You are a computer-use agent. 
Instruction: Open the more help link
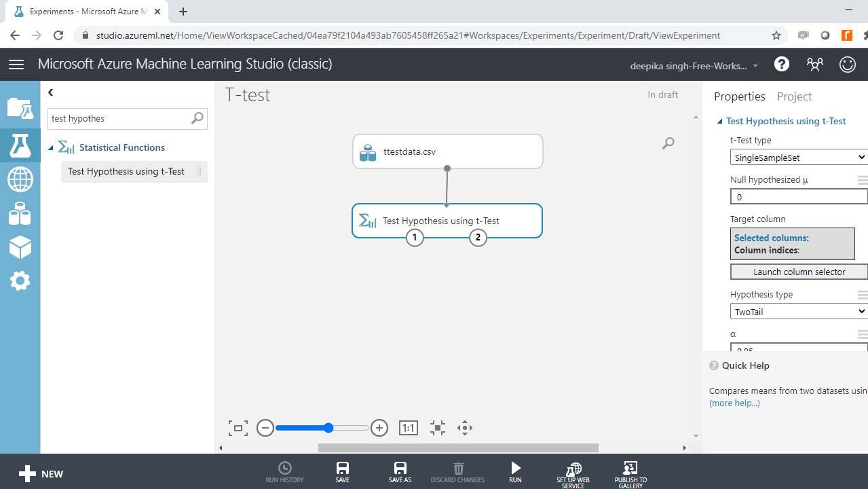coord(734,403)
